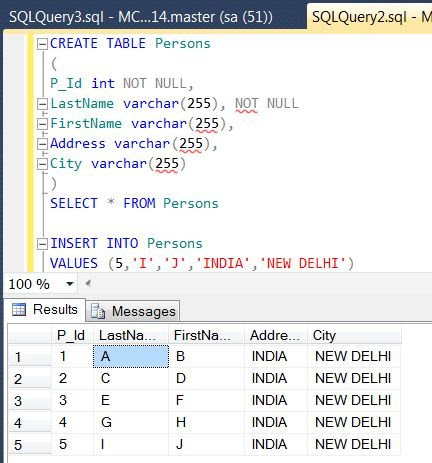Click the NEW DELHI cell in row 5
432x463 pixels.
[354, 444]
